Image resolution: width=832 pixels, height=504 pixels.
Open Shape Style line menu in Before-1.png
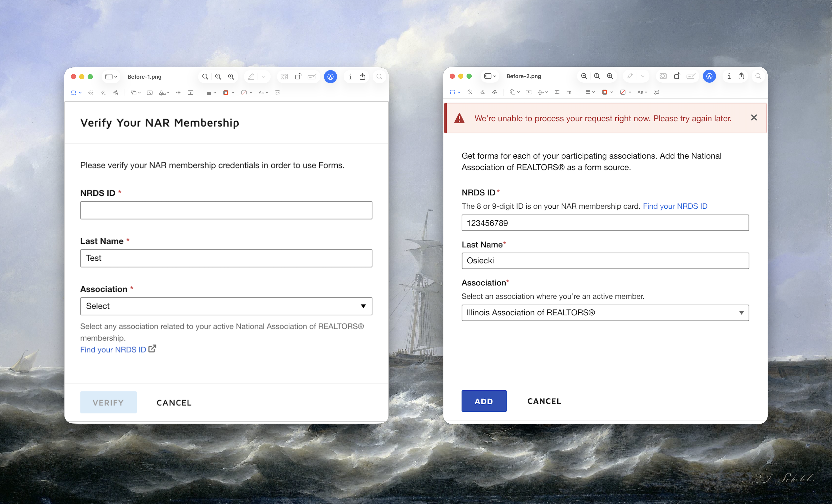coord(211,92)
